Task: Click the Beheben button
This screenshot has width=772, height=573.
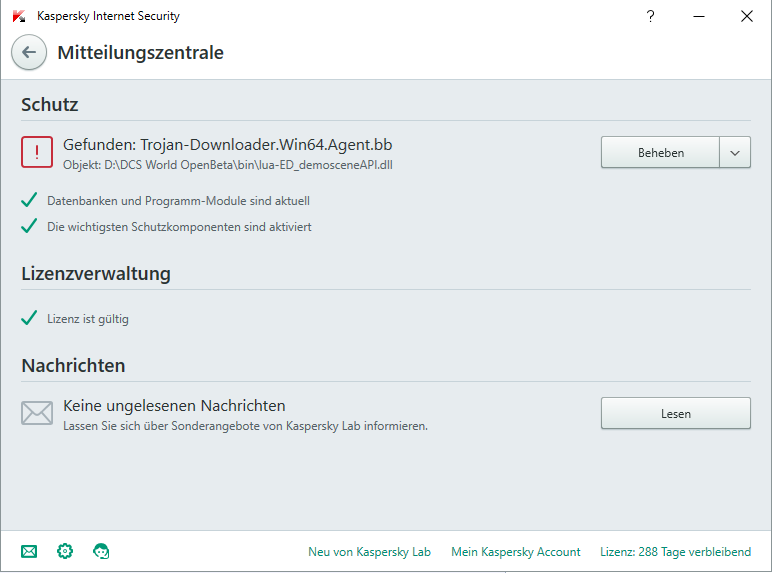Action: click(660, 153)
